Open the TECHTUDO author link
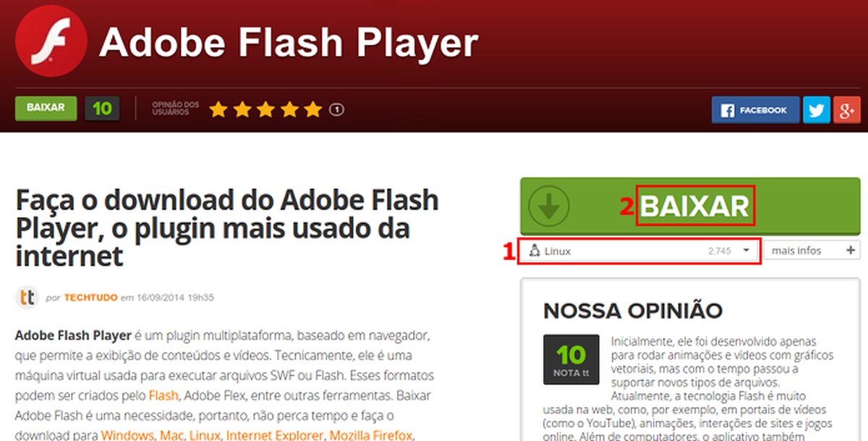Screen dimensions: 868x441 click(x=90, y=298)
